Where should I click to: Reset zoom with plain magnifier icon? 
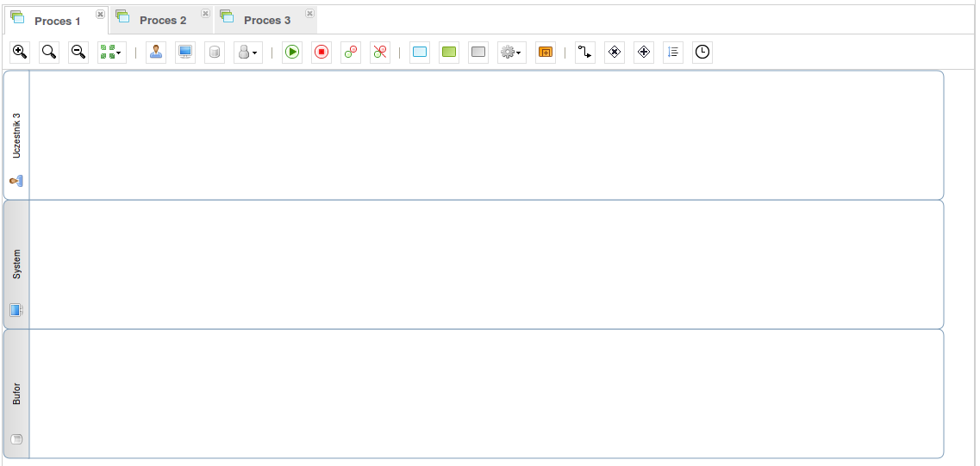[x=49, y=53]
